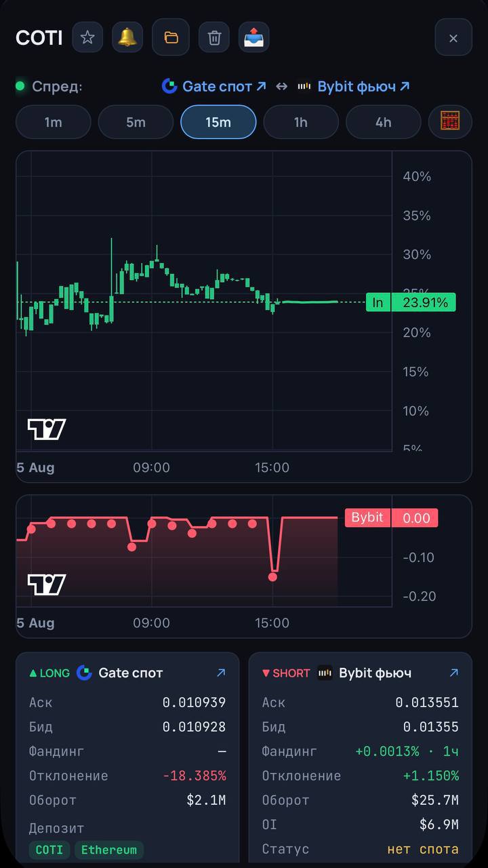Click the Bybit bid price 0.01355
488x868 pixels.
coord(431,727)
